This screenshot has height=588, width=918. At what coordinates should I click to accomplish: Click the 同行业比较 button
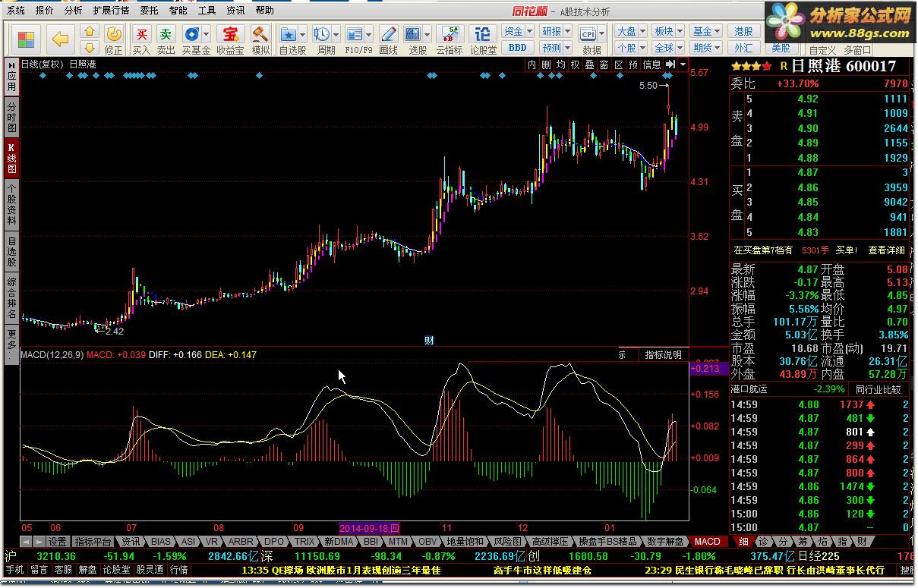[877, 389]
